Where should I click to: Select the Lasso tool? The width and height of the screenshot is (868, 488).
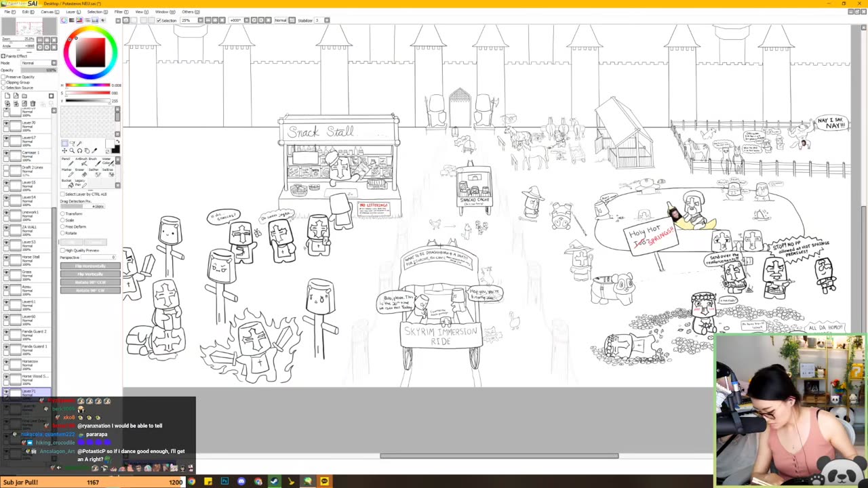click(x=72, y=144)
